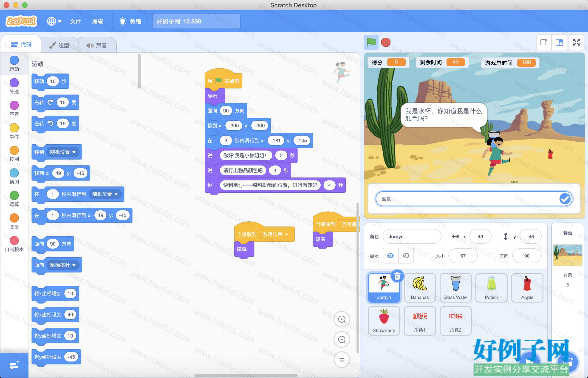Image resolution: width=588 pixels, height=378 pixels.
Task: Click the red stop sign button
Action: pos(386,43)
